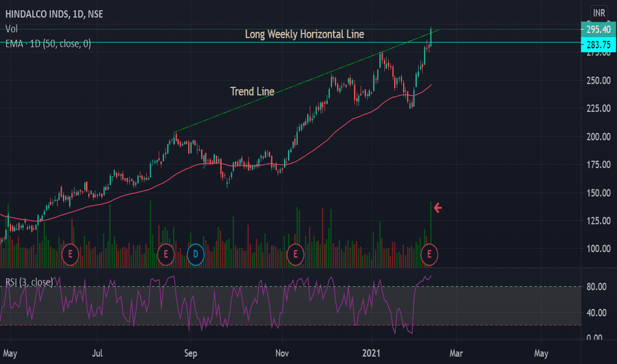This screenshot has width=617, height=364.
Task: Click the 125.00 price axis label
Action: click(598, 221)
